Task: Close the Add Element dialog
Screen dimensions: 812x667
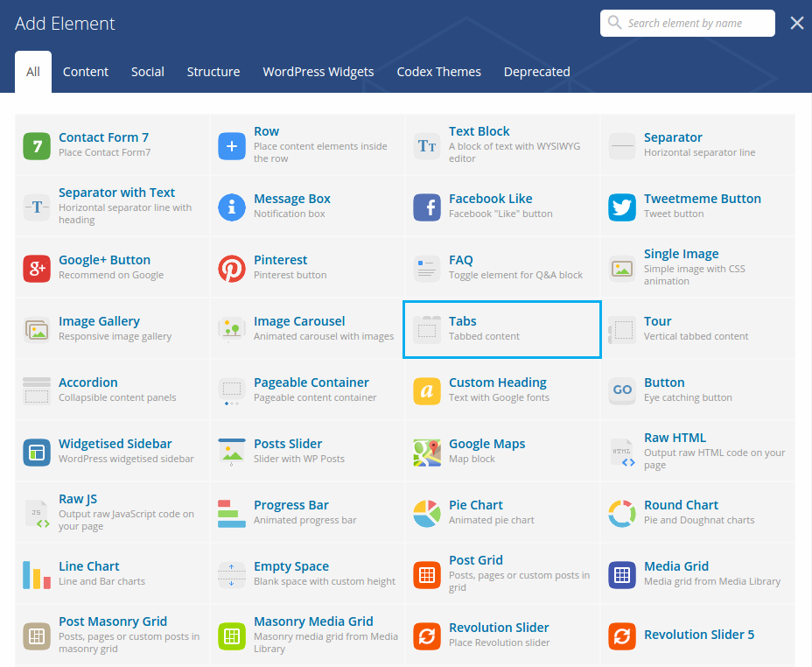Action: click(796, 23)
